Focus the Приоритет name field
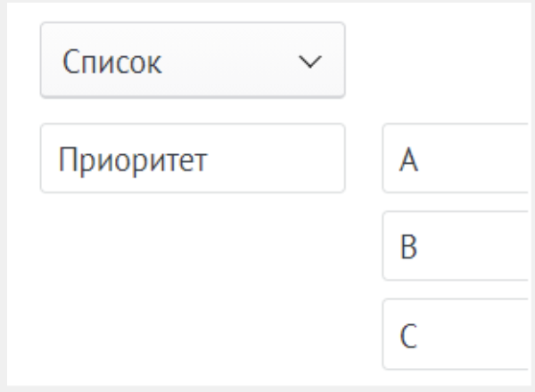The width and height of the screenshot is (535, 392). pos(192,159)
